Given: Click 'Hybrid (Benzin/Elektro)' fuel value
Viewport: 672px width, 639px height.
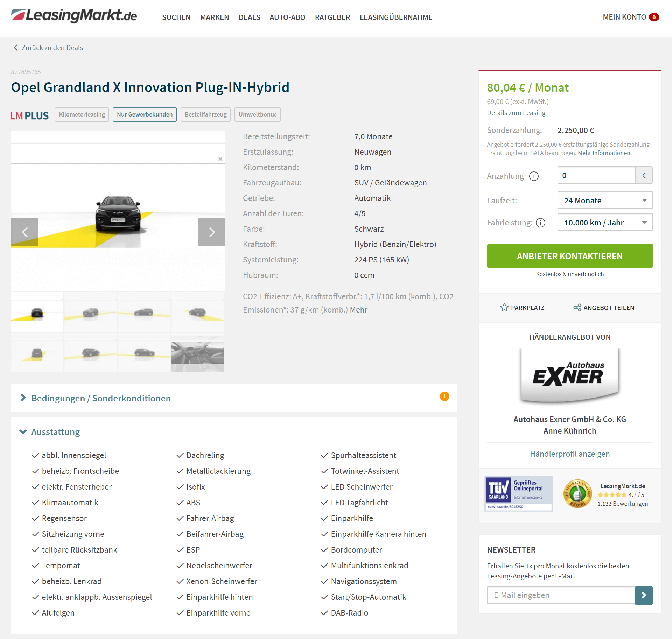Looking at the screenshot, I should (395, 244).
